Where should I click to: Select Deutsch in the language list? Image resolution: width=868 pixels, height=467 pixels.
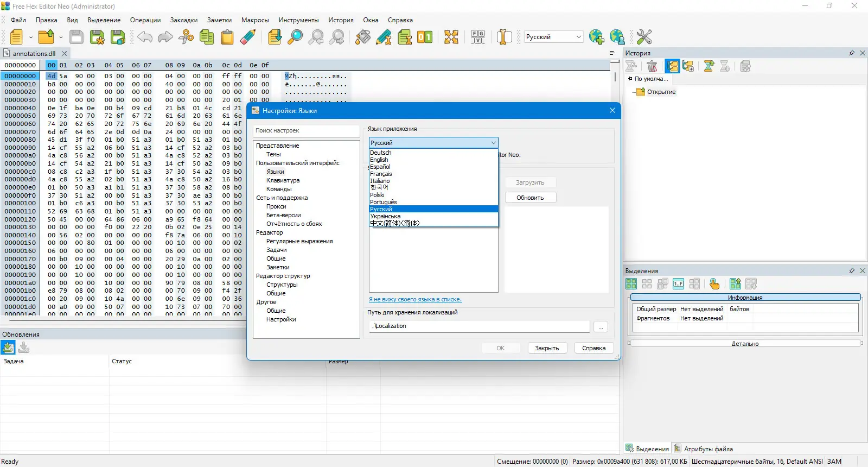point(433,153)
